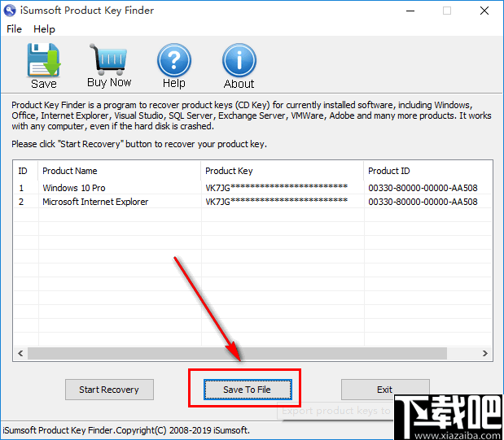Click the copyright status bar text

pyautogui.click(x=126, y=430)
